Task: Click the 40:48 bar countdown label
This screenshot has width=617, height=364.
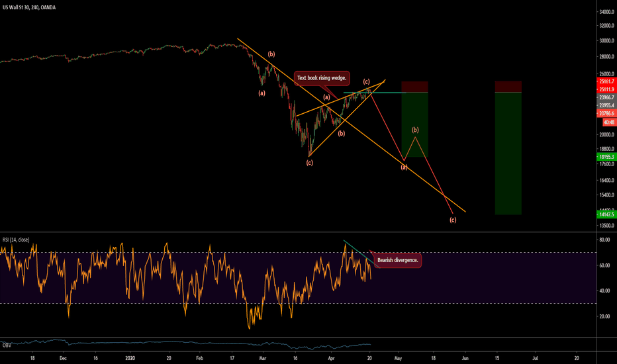Action: pos(609,122)
